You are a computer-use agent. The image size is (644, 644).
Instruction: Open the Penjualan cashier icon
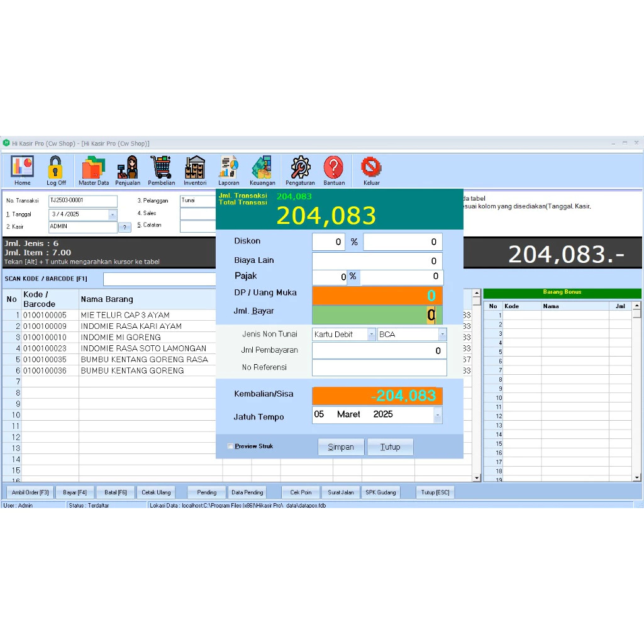tap(127, 170)
